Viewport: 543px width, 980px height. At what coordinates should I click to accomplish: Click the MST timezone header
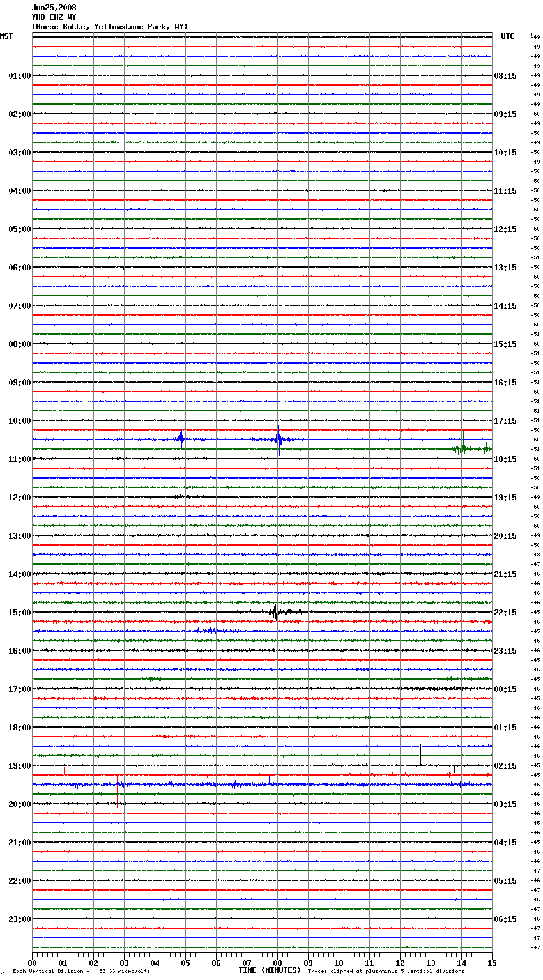coord(6,36)
